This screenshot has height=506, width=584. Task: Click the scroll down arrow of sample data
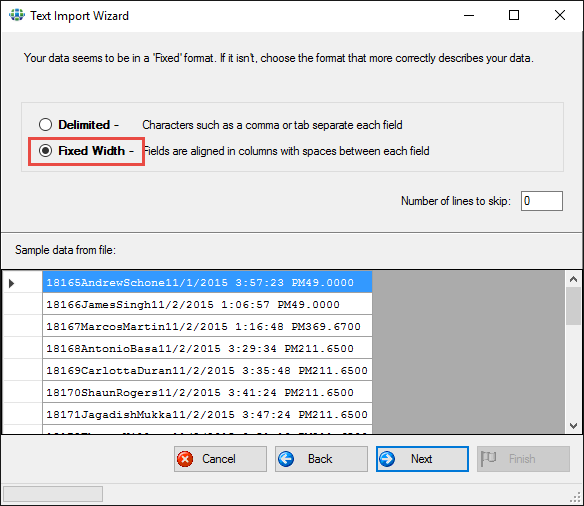coord(574,426)
